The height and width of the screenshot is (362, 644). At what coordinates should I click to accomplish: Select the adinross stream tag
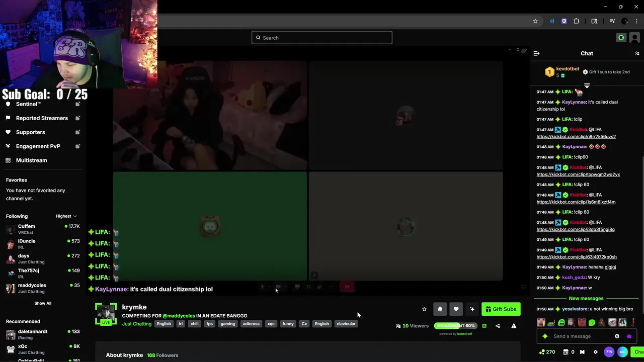pyautogui.click(x=251, y=324)
